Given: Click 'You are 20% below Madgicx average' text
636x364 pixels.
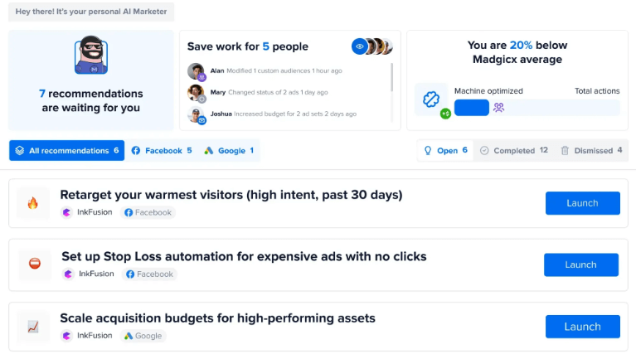Looking at the screenshot, I should (517, 52).
